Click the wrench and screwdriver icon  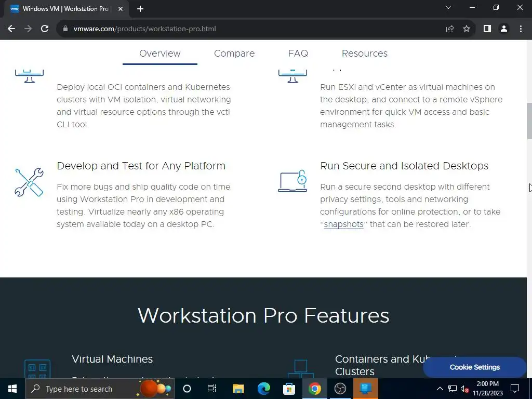click(29, 182)
